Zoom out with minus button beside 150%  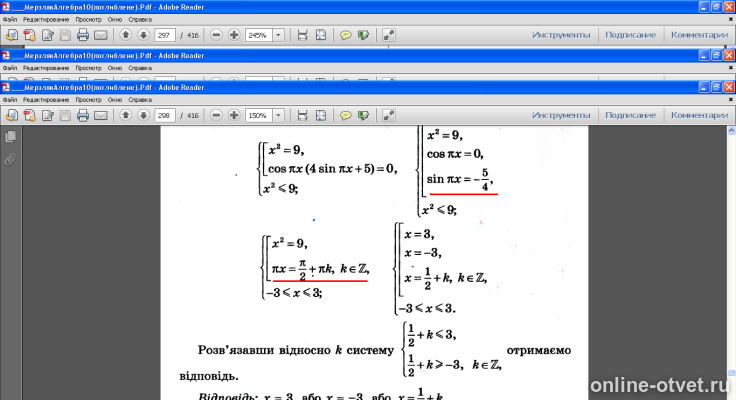(x=216, y=115)
